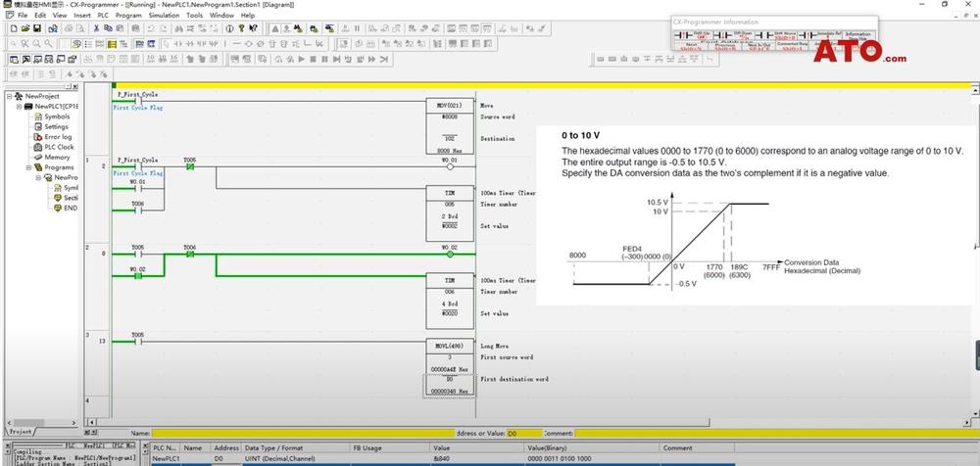Click the About information icon
Image resolution: width=980 pixels, height=466 pixels.
[x=229, y=28]
